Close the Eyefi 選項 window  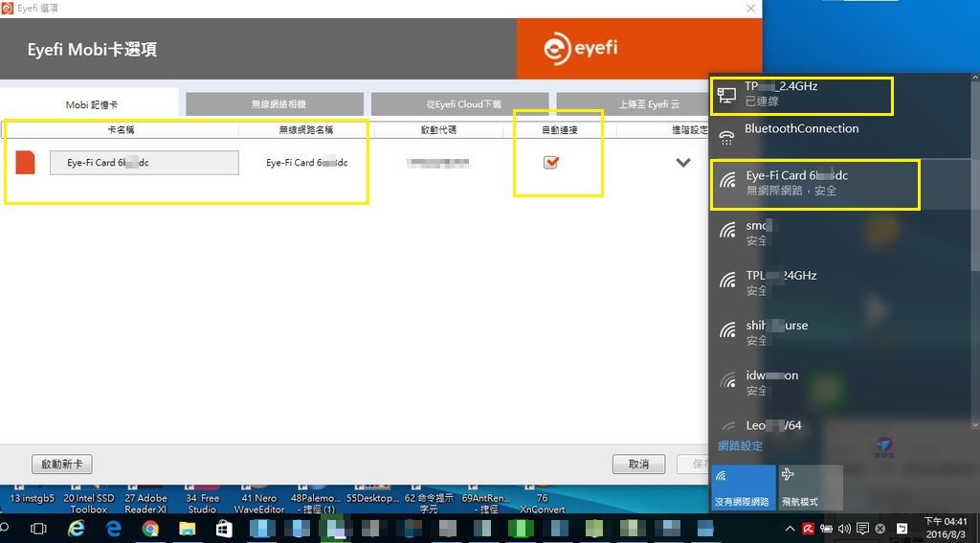pos(750,8)
